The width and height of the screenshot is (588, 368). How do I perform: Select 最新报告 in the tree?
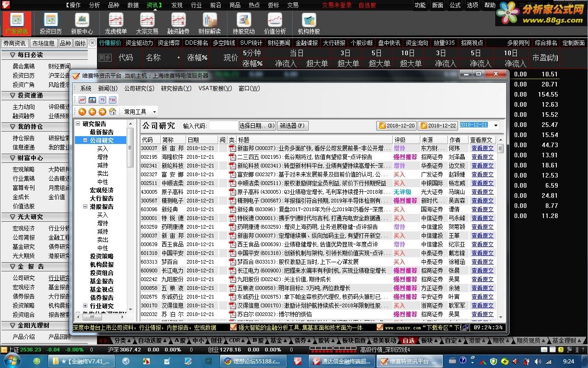point(102,132)
